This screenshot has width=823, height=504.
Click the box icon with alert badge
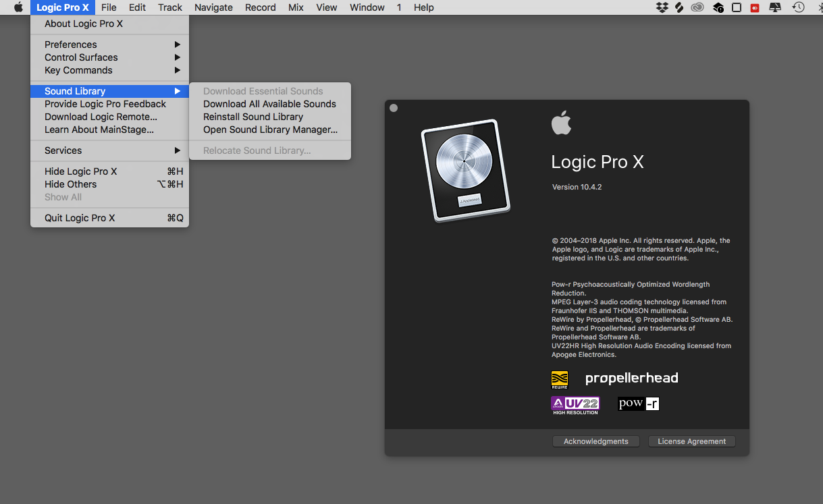718,7
